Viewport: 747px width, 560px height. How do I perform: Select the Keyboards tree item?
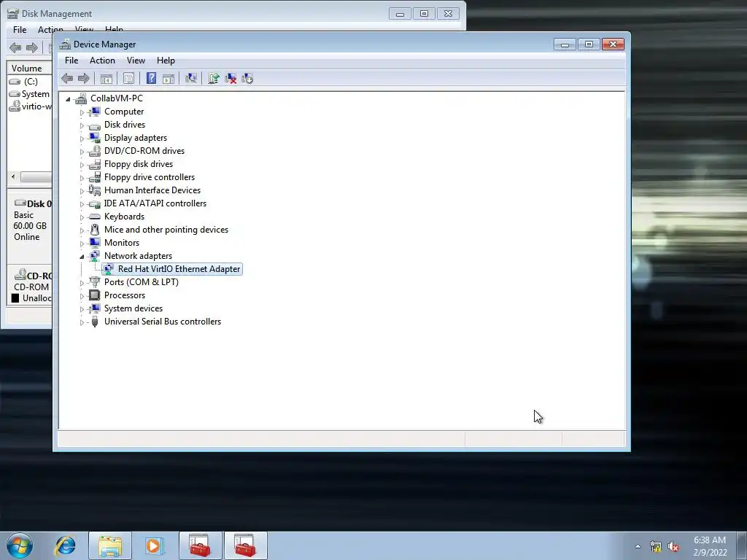point(124,216)
